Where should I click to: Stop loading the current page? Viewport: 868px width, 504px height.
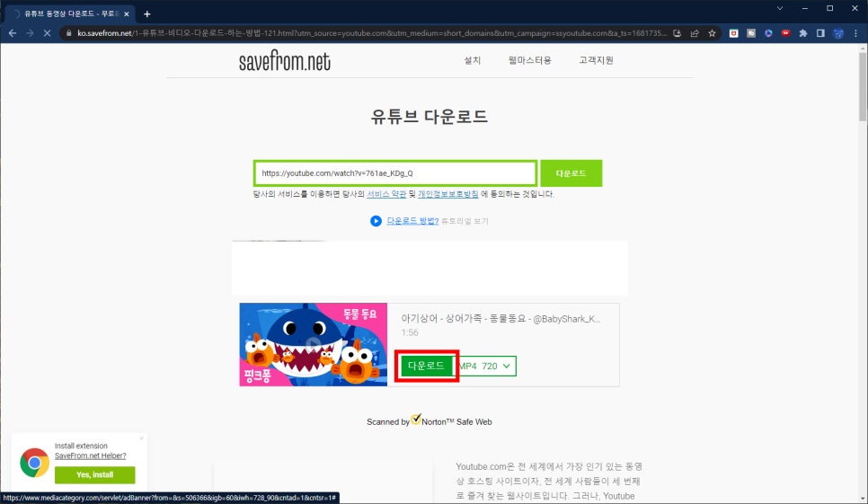[x=47, y=33]
